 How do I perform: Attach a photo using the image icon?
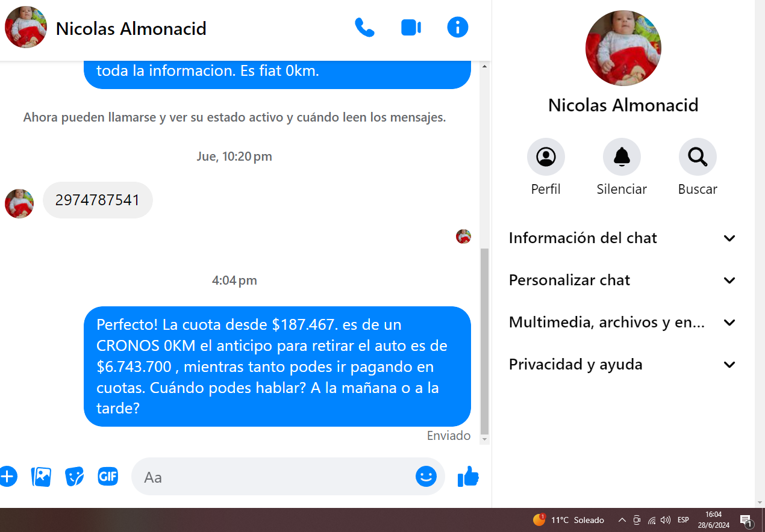[x=41, y=477]
